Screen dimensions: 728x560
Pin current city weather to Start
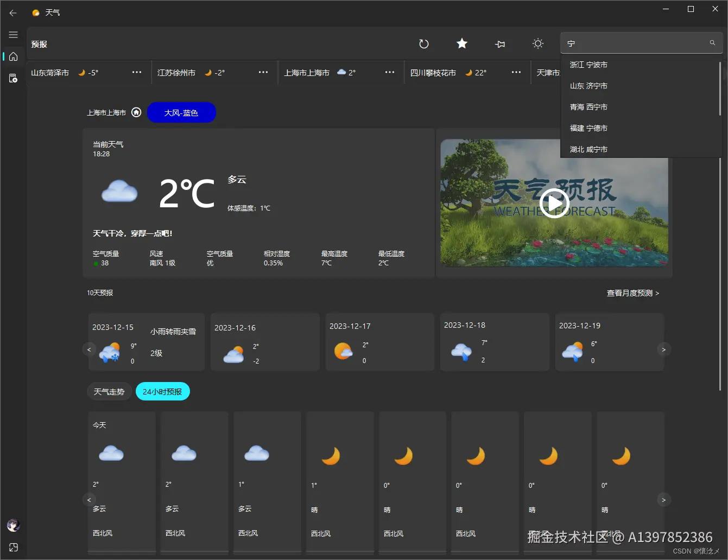[x=499, y=43]
